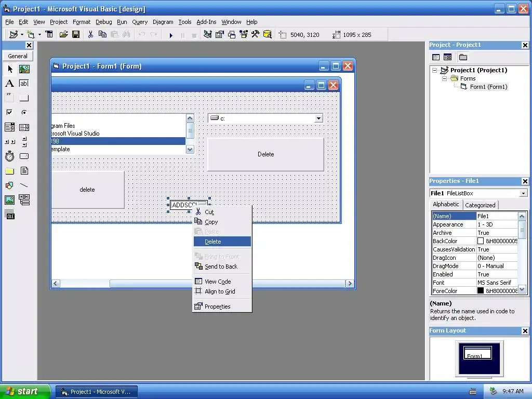Open Properties Window from the toolbar icon
The image size is (532, 399).
tap(220, 34)
